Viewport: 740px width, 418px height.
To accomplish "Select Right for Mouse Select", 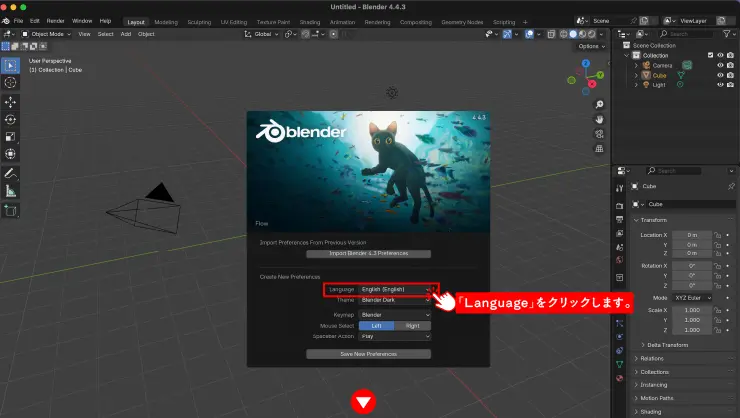I will coord(412,326).
